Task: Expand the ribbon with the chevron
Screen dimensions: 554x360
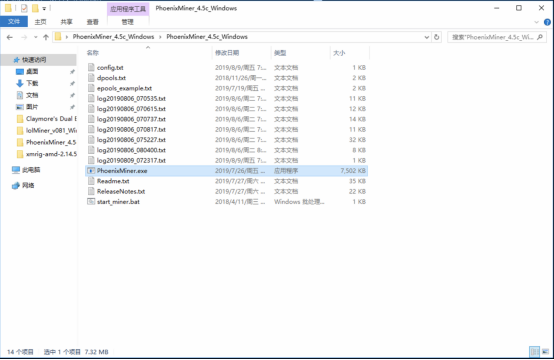Action: pos(536,22)
